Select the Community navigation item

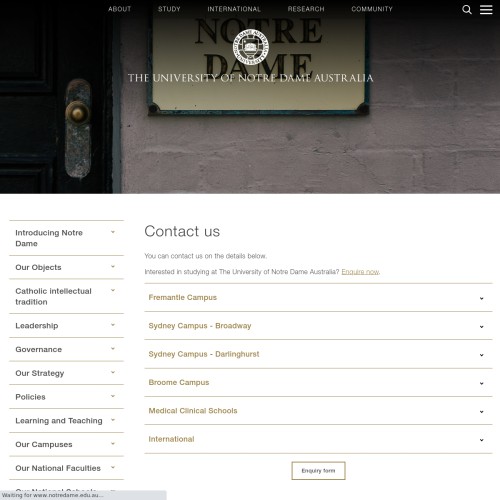click(x=372, y=9)
